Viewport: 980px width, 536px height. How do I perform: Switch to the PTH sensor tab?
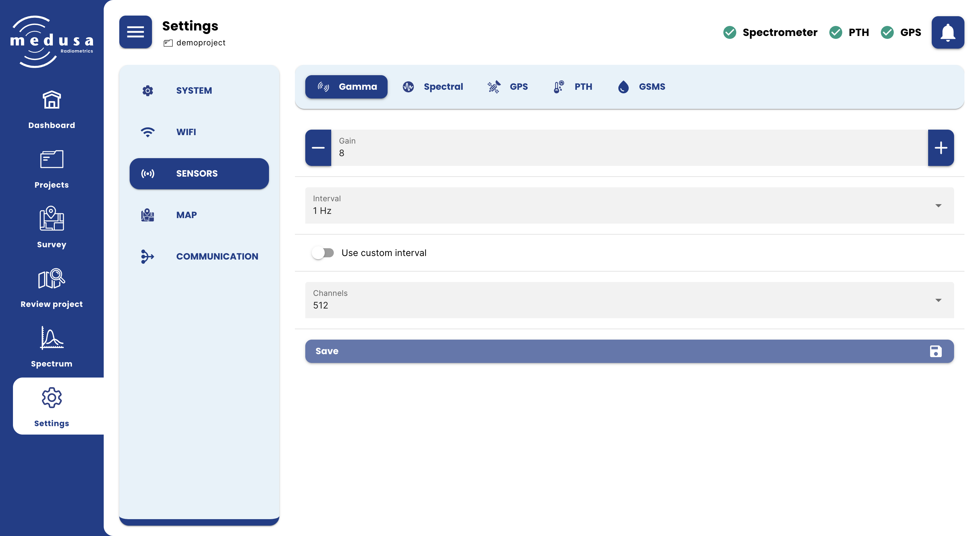coord(573,87)
